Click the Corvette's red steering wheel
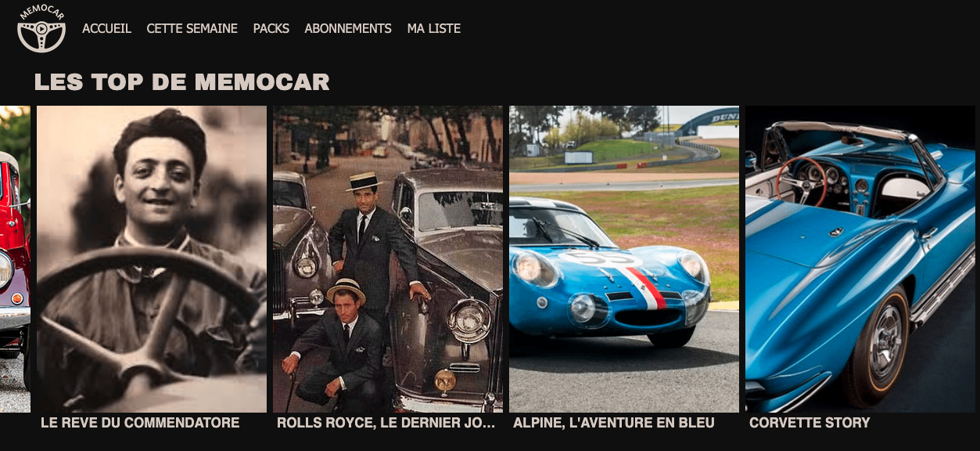Image resolution: width=980 pixels, height=451 pixels. [801, 179]
